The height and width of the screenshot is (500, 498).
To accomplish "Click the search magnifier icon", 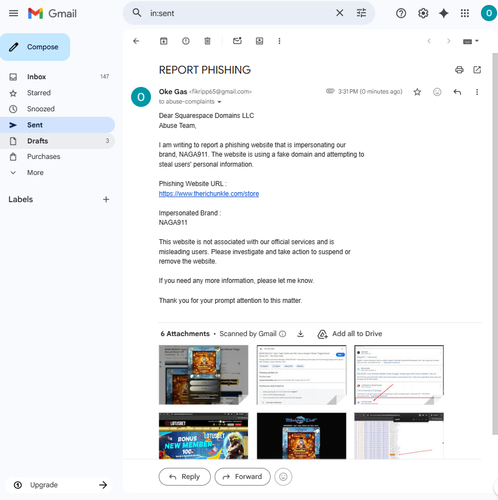I will [x=137, y=13].
